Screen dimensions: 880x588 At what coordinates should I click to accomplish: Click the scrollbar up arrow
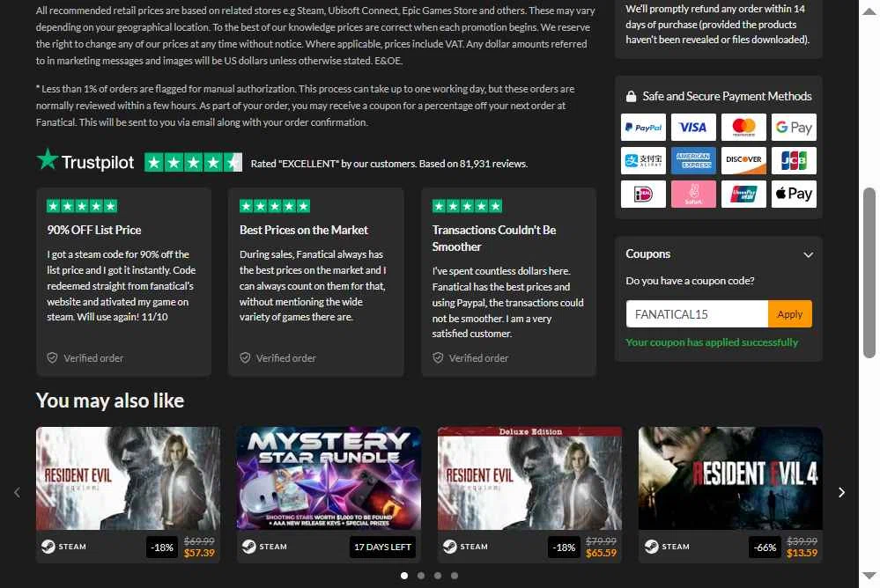(x=869, y=11)
